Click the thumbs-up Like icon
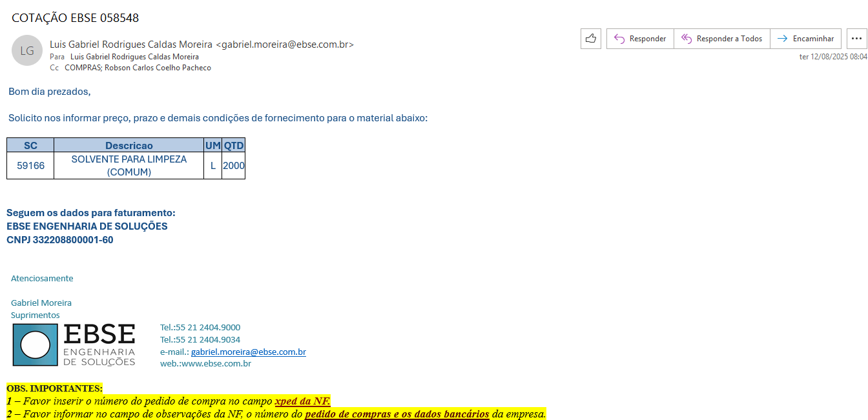 [x=591, y=39]
